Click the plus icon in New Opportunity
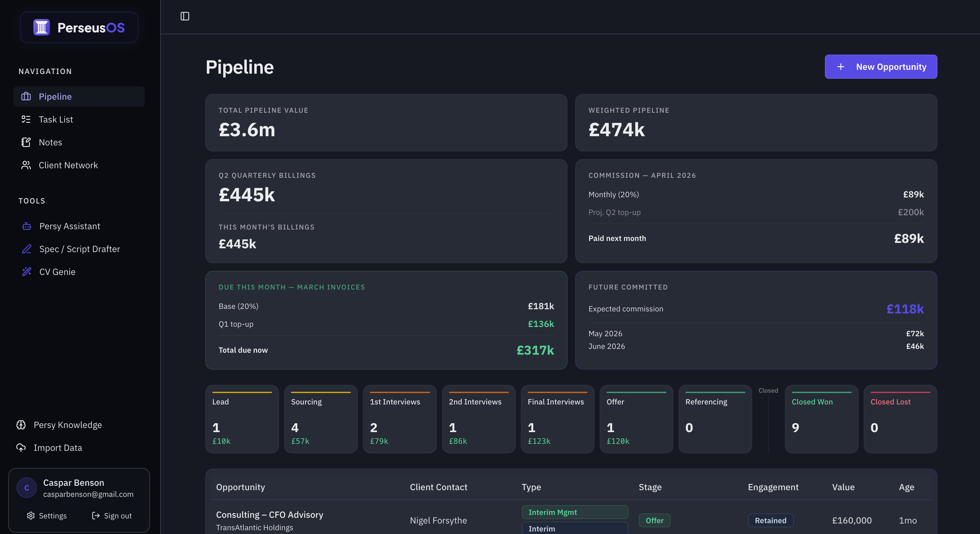Image resolution: width=980 pixels, height=534 pixels. 841,67
